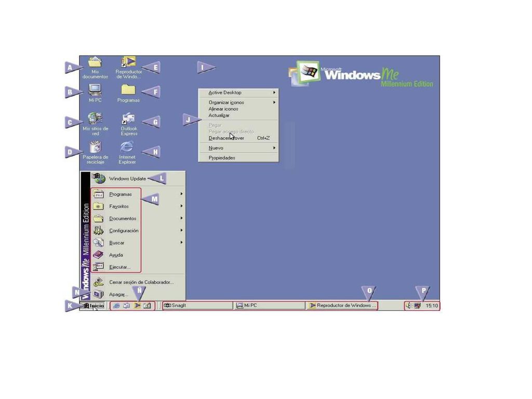
Task: Click the Configuración gear icon
Action: pos(98,231)
